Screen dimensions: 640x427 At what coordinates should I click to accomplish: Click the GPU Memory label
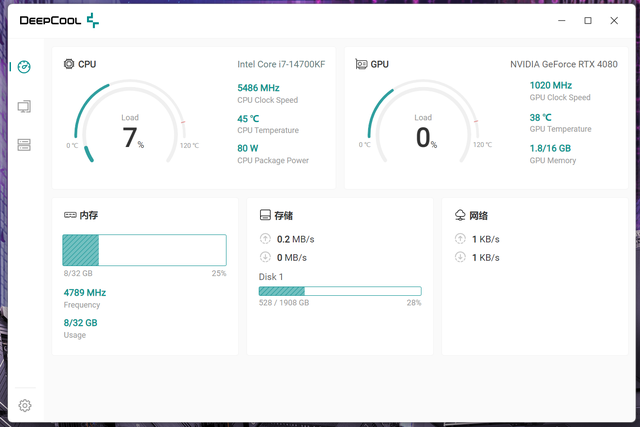coord(553,160)
